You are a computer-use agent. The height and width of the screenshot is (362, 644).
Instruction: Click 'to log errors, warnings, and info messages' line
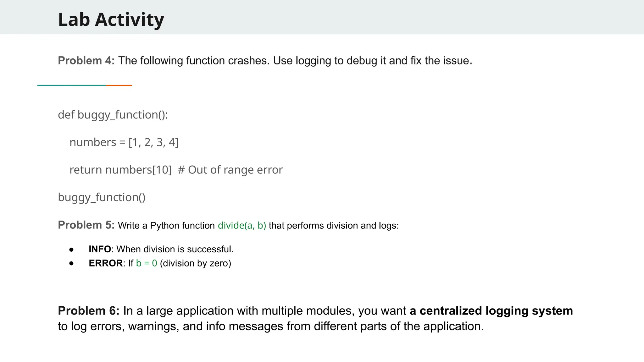click(x=271, y=326)
